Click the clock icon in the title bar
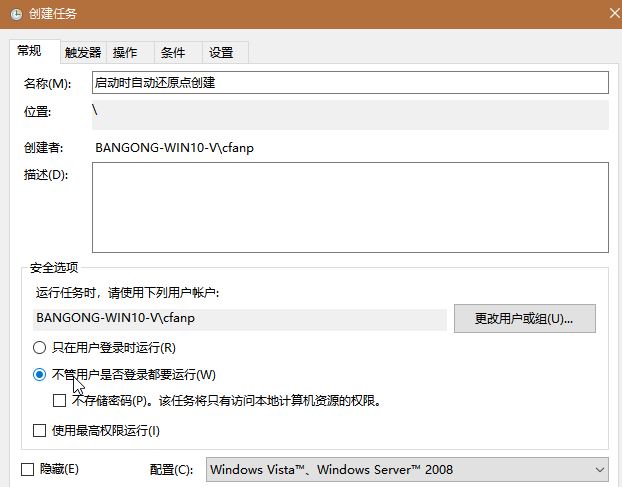This screenshot has width=622, height=487. pyautogui.click(x=16, y=14)
